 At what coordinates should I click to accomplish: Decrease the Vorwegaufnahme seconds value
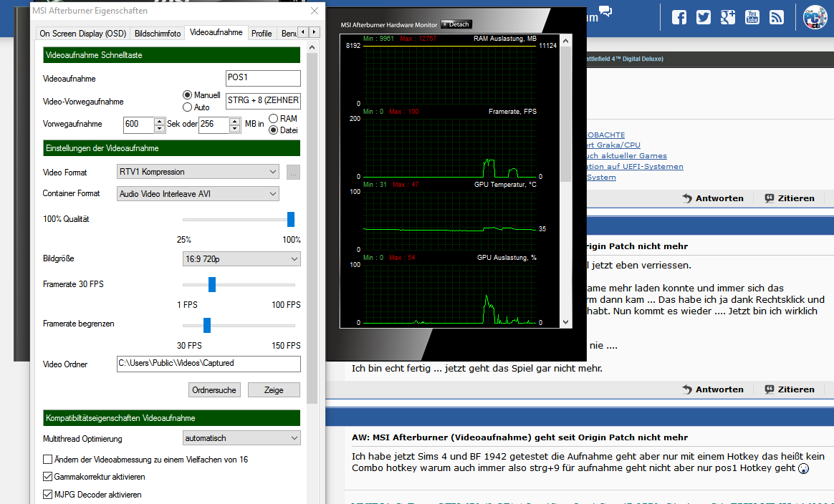pyautogui.click(x=159, y=129)
